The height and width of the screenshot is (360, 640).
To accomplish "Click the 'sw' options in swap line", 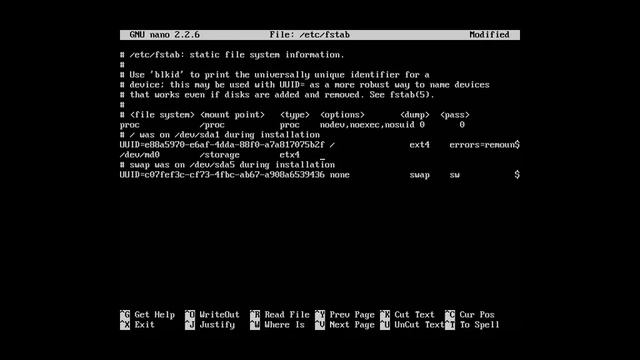I will [x=455, y=175].
